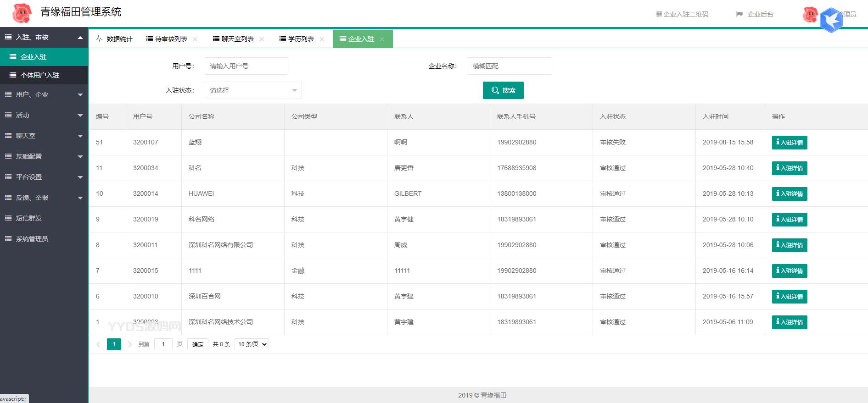Expand the 基础配置 sidebar group

click(x=80, y=157)
